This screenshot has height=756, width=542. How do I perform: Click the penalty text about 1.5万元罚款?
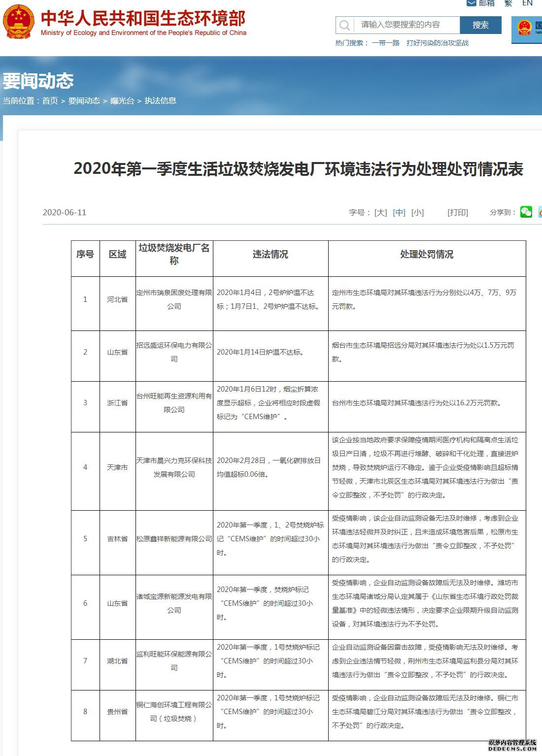pyautogui.click(x=423, y=352)
